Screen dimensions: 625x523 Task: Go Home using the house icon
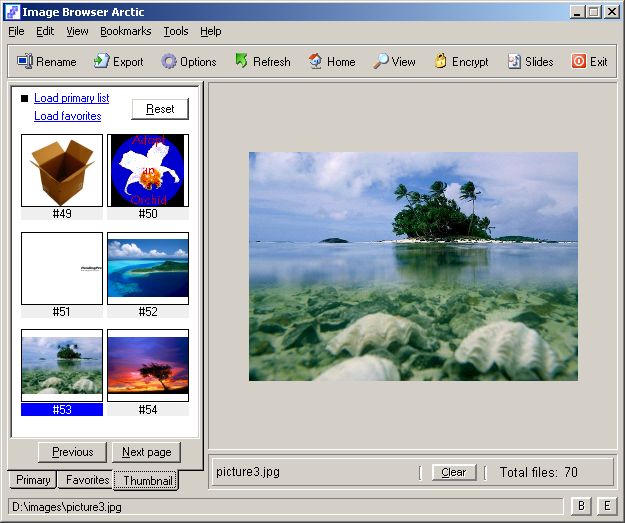coord(315,61)
